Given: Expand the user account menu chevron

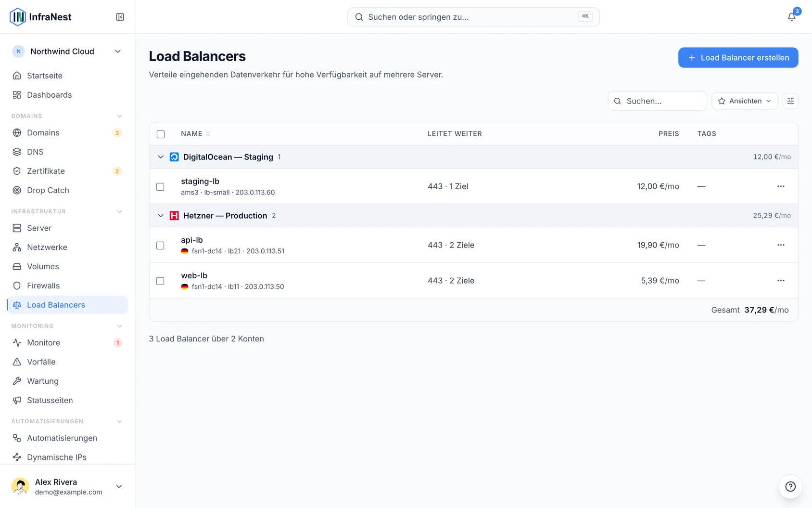Looking at the screenshot, I should (x=119, y=486).
